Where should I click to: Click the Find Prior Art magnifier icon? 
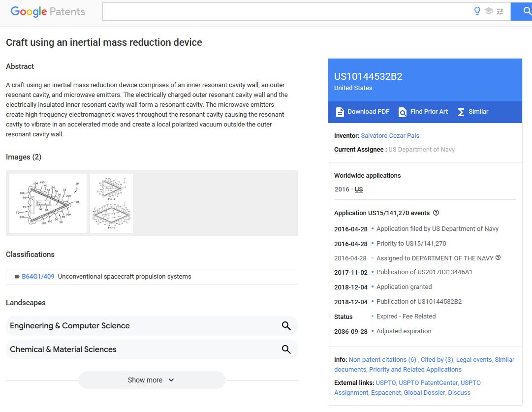(403, 112)
